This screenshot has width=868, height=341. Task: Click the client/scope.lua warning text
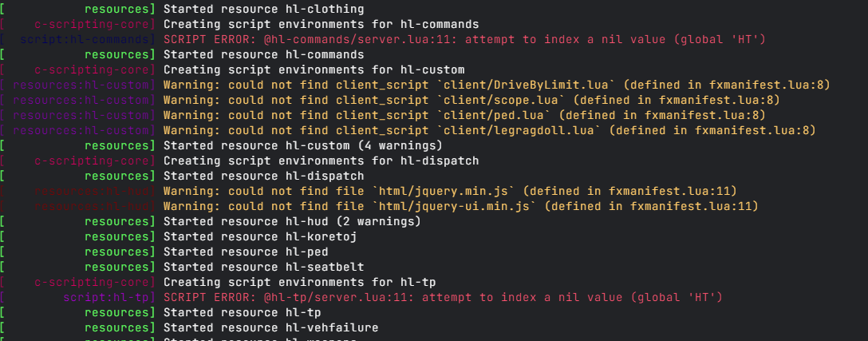(x=471, y=100)
